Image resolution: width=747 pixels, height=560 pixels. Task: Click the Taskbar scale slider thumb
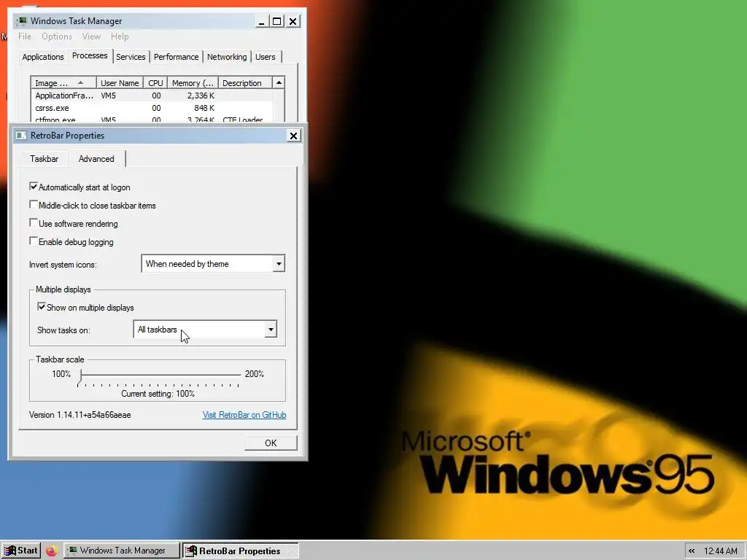pos(80,376)
